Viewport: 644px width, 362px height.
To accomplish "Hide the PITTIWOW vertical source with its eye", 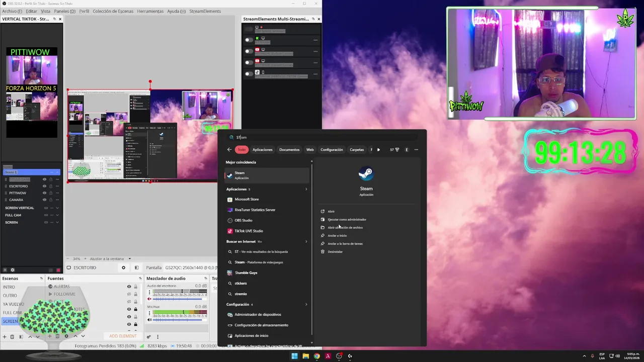I will click(x=44, y=193).
